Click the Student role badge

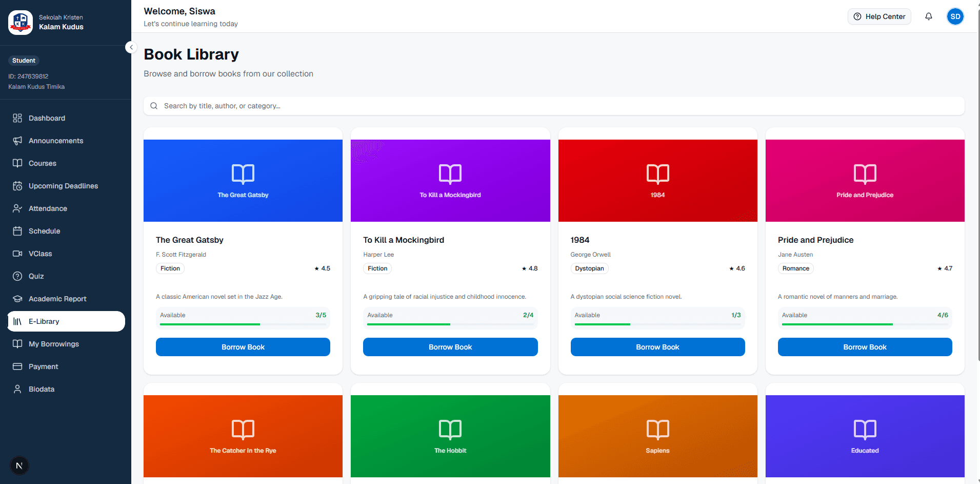click(24, 61)
